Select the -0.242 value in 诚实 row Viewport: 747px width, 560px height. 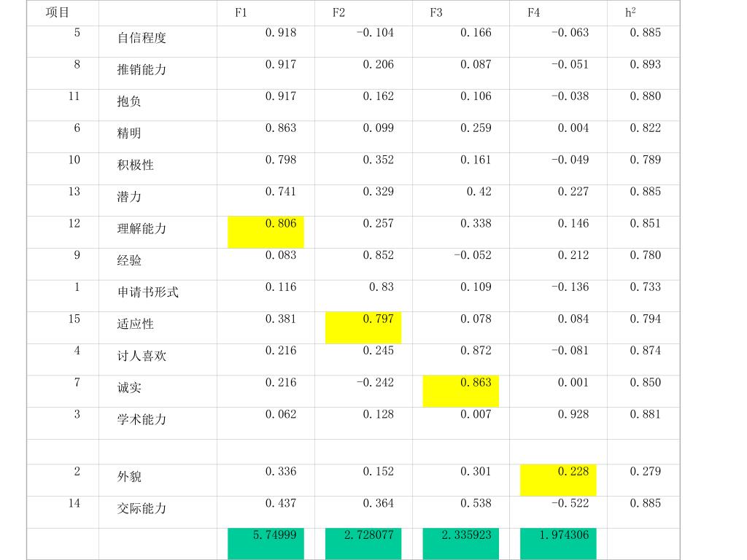[x=376, y=383]
